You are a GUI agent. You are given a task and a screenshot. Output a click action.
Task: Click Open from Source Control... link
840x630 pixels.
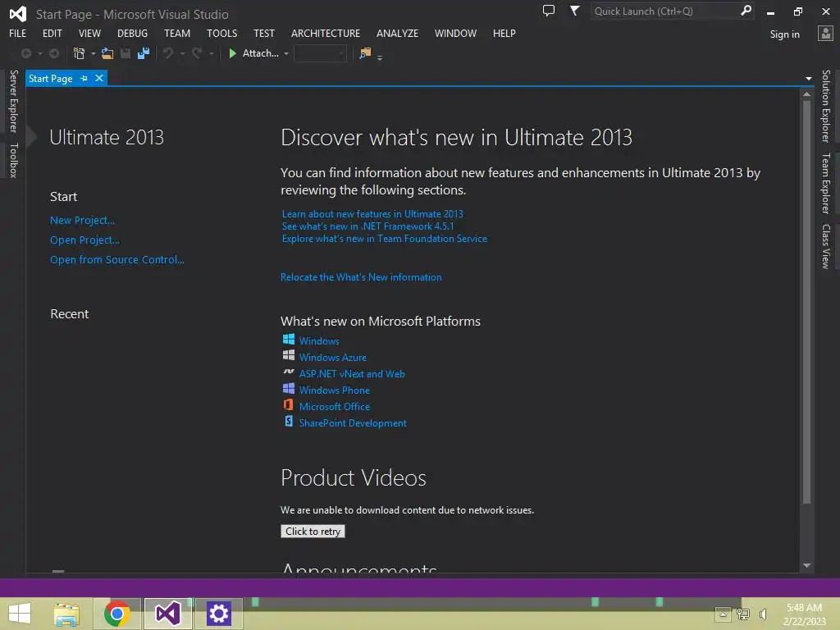point(116,260)
